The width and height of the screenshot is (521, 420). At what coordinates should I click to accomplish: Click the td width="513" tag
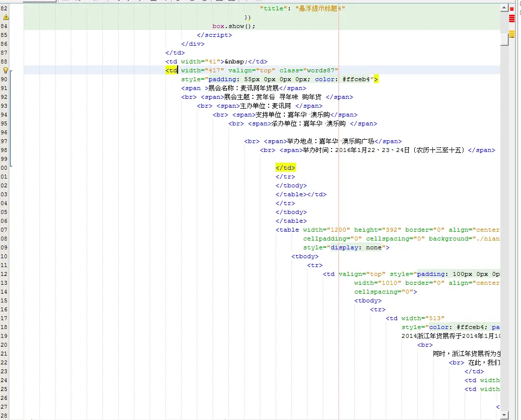pyautogui.click(x=415, y=318)
